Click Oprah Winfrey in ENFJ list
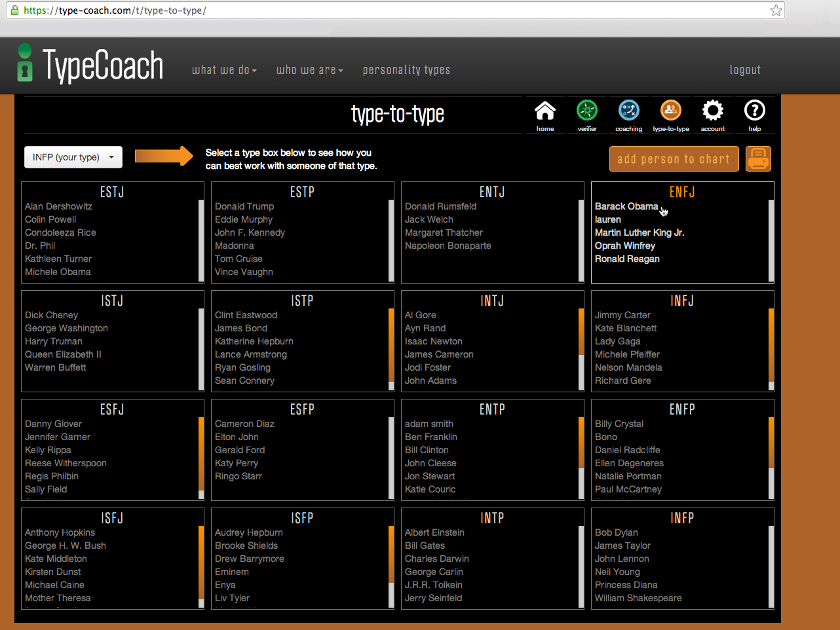Viewport: 840px width, 630px height. [625, 246]
